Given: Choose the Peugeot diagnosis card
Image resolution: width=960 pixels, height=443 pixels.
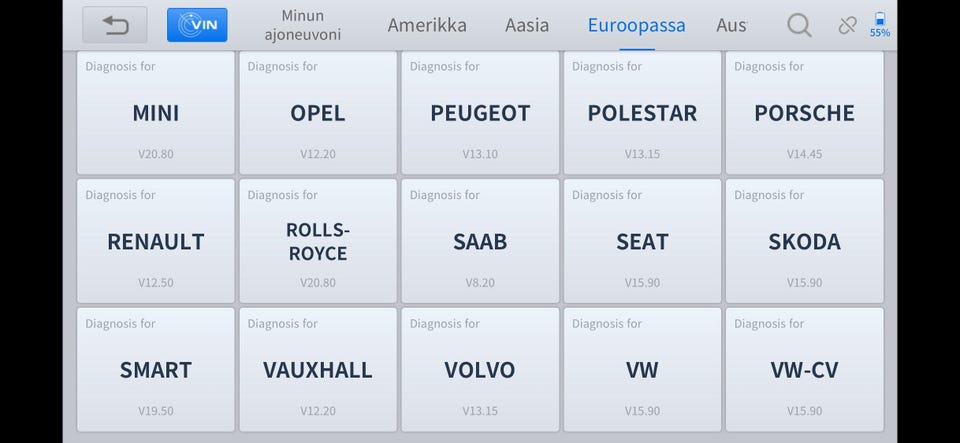Looking at the screenshot, I should [x=480, y=113].
